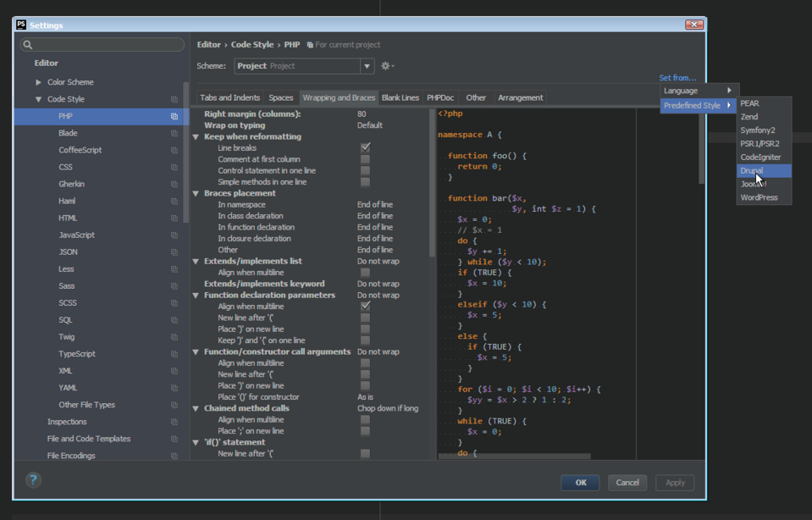Viewport: 812px width, 520px height.
Task: Collapse the Code Style tree node
Action: pos(38,100)
